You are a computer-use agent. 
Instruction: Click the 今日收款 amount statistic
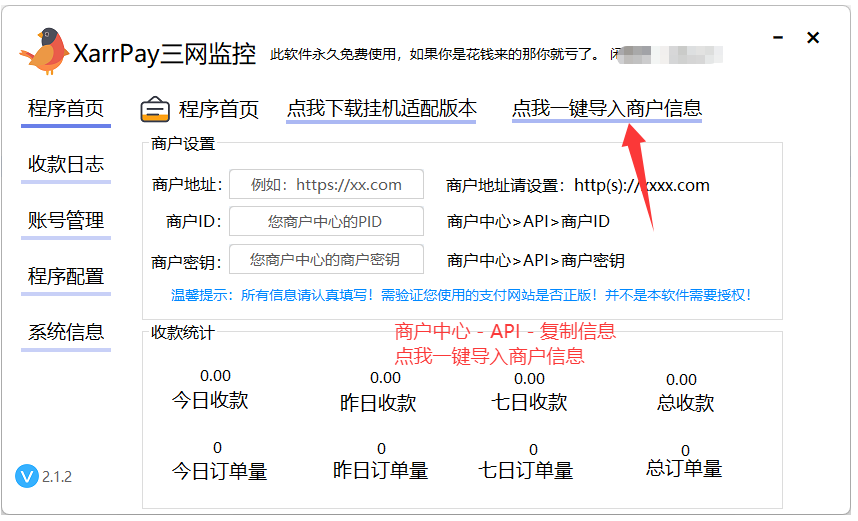pyautogui.click(x=214, y=377)
